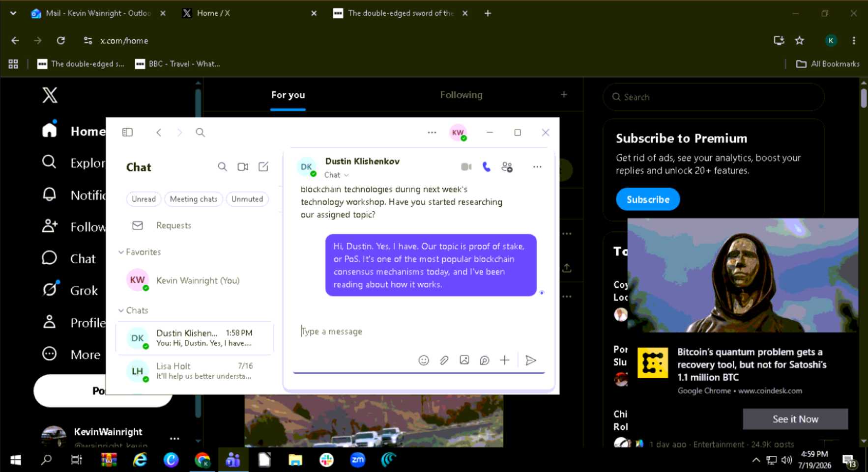868x472 pixels.
Task: Open Teams settings and more ellipsis
Action: tap(432, 132)
